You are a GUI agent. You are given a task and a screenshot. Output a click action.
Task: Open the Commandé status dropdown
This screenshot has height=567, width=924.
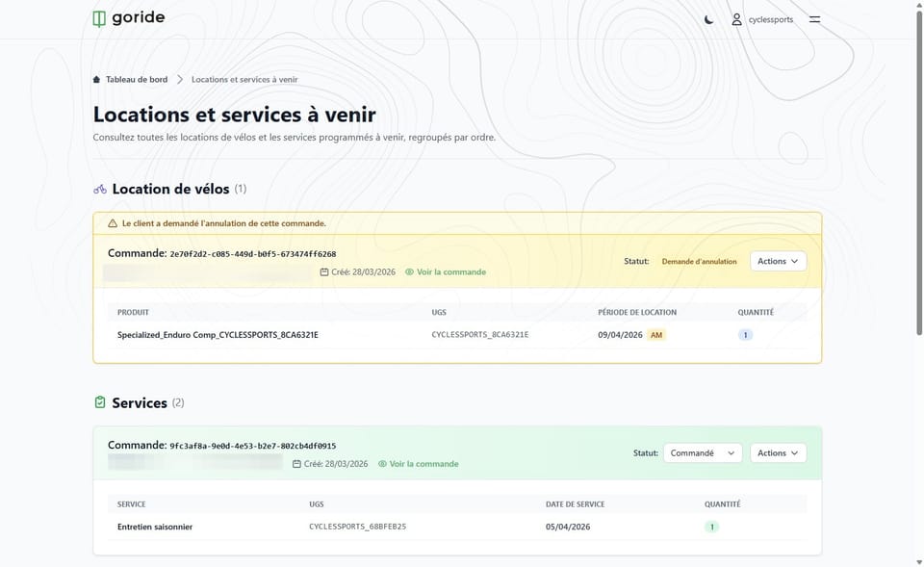[x=703, y=452]
